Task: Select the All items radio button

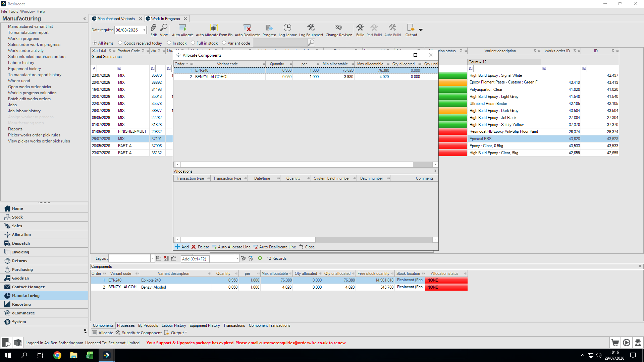Action: pos(95,43)
